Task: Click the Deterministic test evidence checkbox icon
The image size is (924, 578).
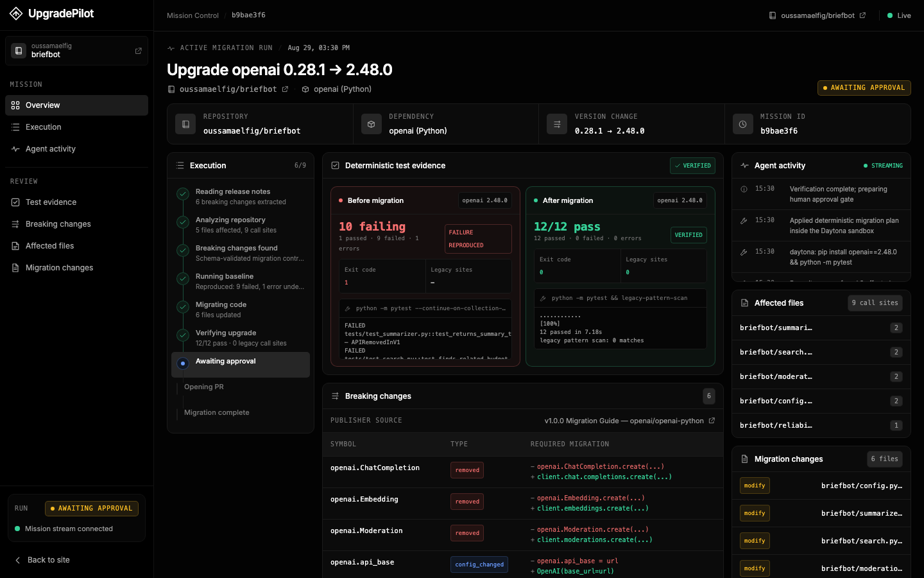Action: click(335, 166)
